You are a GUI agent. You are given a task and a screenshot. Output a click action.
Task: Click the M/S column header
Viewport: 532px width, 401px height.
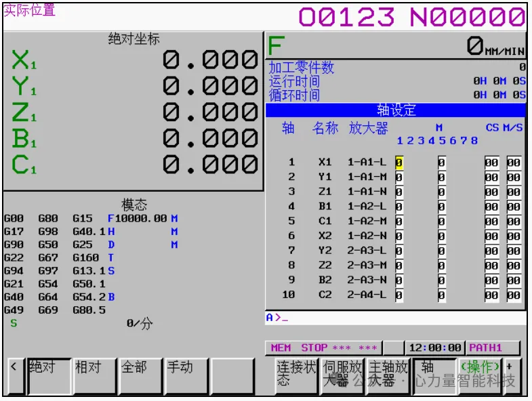pyautogui.click(x=512, y=127)
